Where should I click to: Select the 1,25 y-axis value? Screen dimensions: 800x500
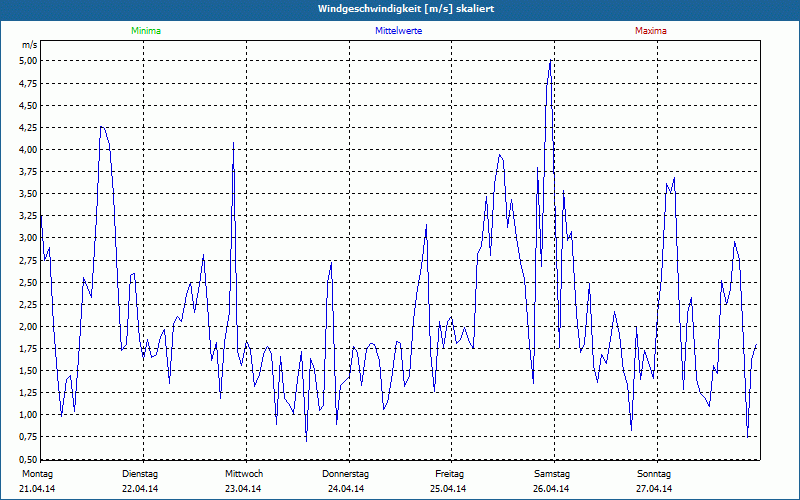(29, 393)
